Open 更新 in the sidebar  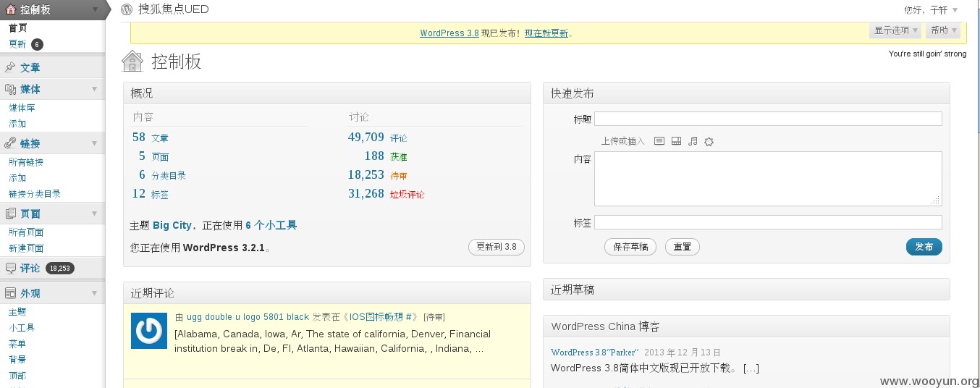click(x=17, y=44)
